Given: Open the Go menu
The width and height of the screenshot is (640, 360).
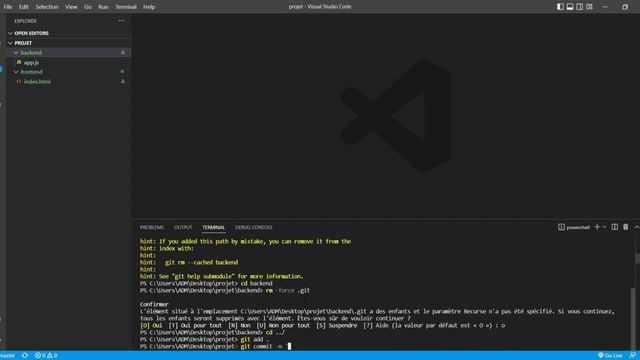Looking at the screenshot, I should point(88,7).
